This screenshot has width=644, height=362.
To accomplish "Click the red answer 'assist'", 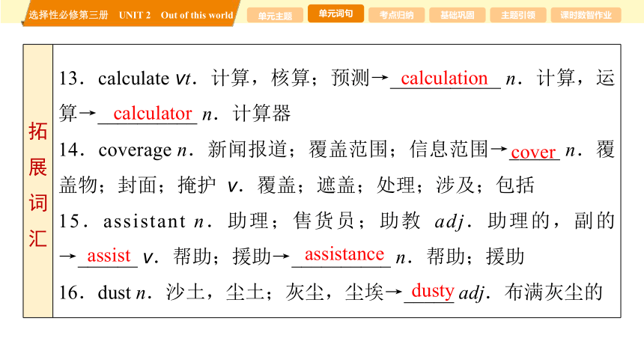I will coord(109,256).
